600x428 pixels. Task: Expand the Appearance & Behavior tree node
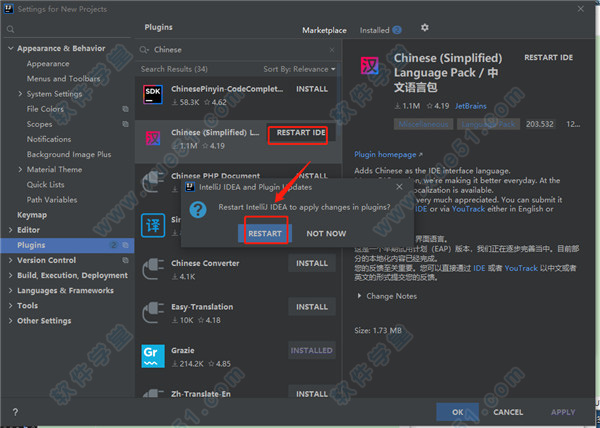10,48
